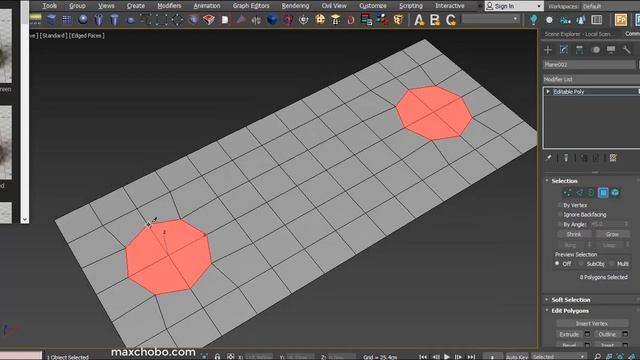Viewport: 640px width, 360px height.
Task: Click the lock selection status icon
Action: 217,357
